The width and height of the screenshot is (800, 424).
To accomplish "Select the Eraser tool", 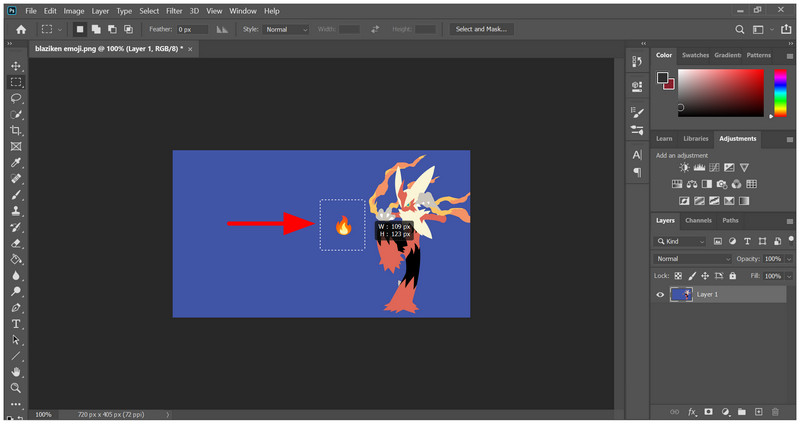I will click(x=16, y=243).
